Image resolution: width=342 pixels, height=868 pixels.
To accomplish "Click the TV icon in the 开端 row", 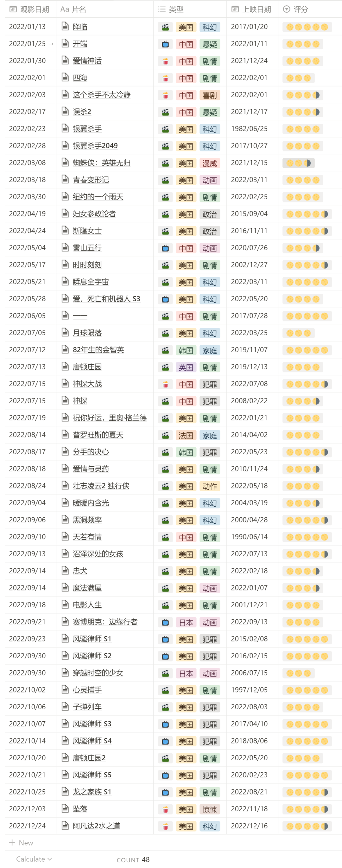I will [165, 44].
